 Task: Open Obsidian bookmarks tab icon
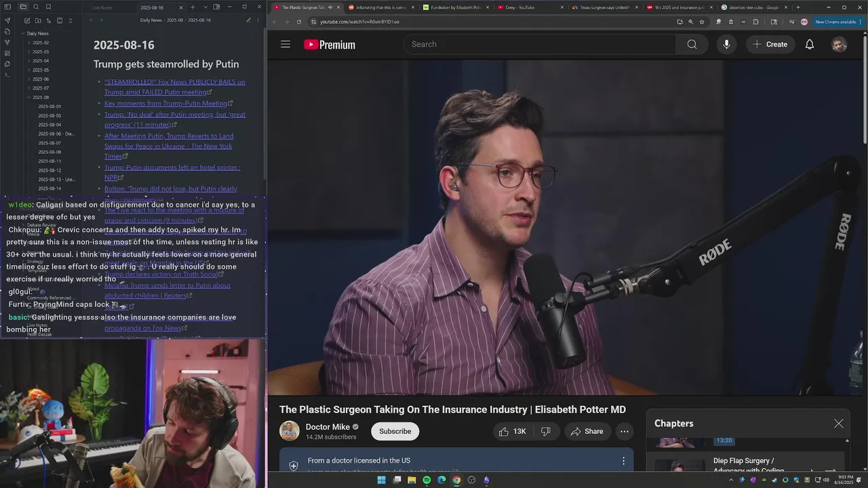click(x=48, y=7)
